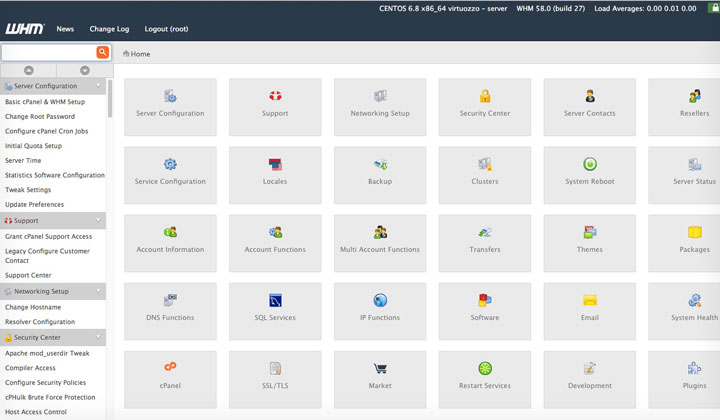Click Logout (root)
The height and width of the screenshot is (420, 720).
(166, 29)
